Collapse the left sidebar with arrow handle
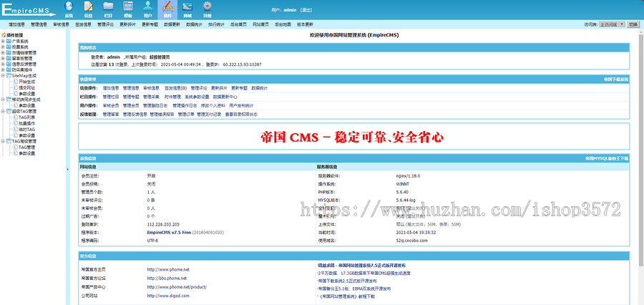 pos(68,169)
